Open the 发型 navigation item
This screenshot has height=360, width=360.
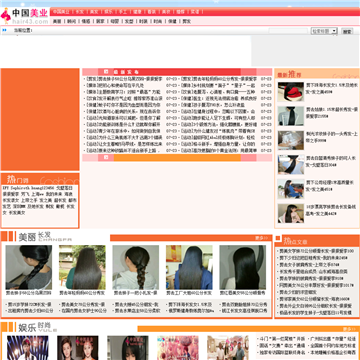point(129,21)
